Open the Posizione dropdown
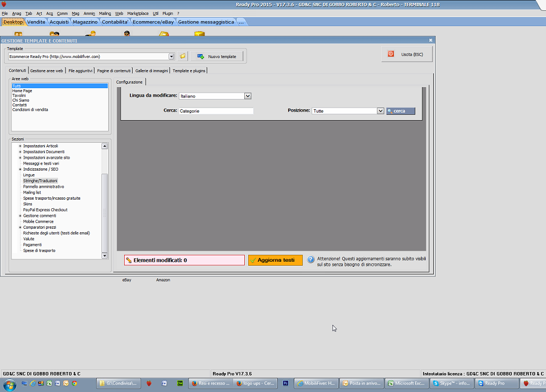This screenshot has height=392, width=546. [x=380, y=111]
